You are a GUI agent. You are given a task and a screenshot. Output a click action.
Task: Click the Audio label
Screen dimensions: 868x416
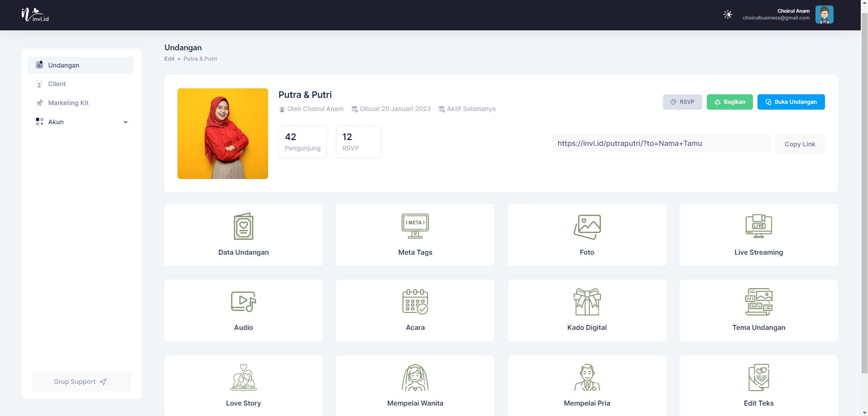click(244, 328)
